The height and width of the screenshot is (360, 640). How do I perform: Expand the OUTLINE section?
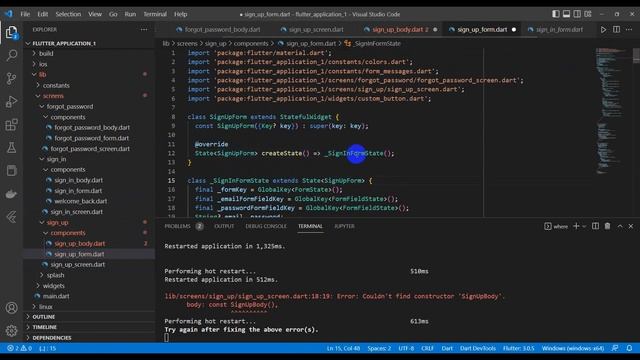click(44, 317)
